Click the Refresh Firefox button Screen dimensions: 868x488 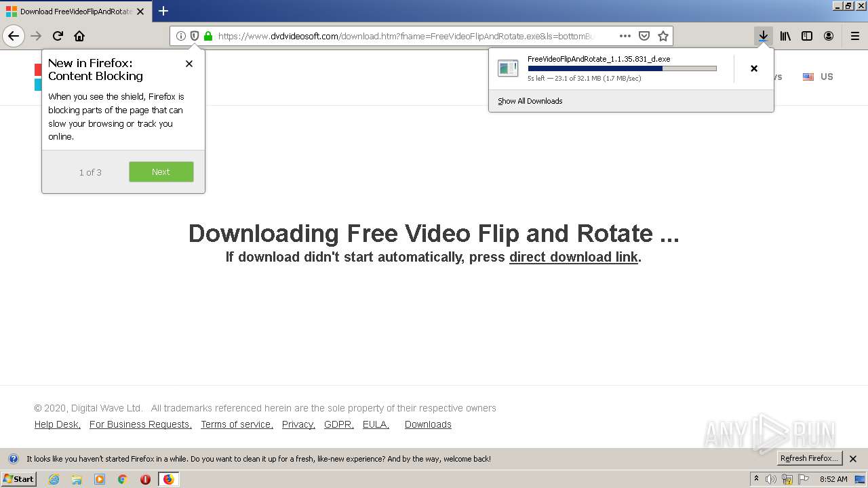[809, 459]
